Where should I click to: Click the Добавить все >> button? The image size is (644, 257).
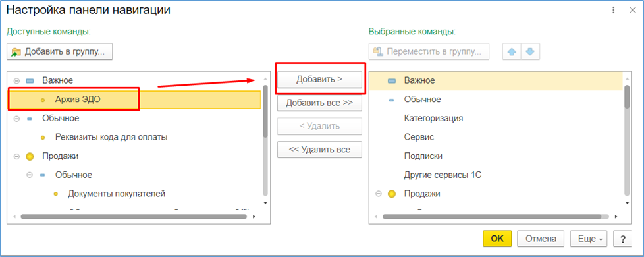point(319,103)
